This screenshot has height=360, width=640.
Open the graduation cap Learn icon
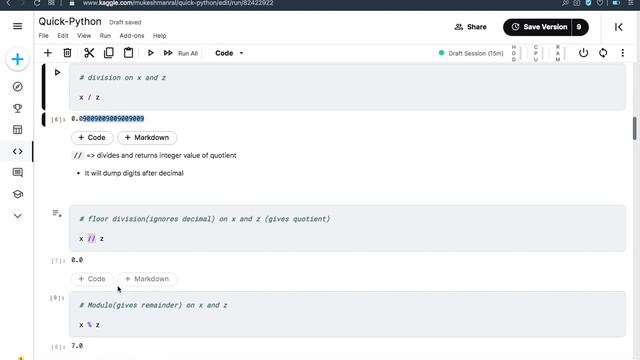18,194
